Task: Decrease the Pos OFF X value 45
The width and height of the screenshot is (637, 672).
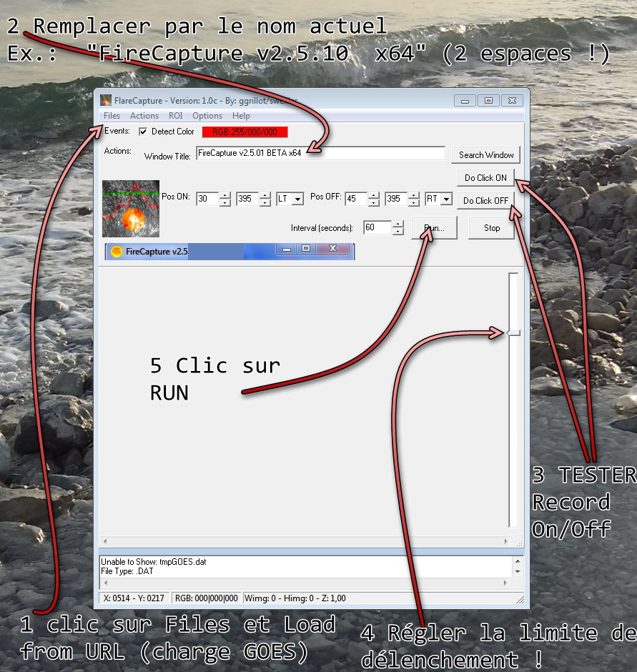Action: pyautogui.click(x=374, y=202)
